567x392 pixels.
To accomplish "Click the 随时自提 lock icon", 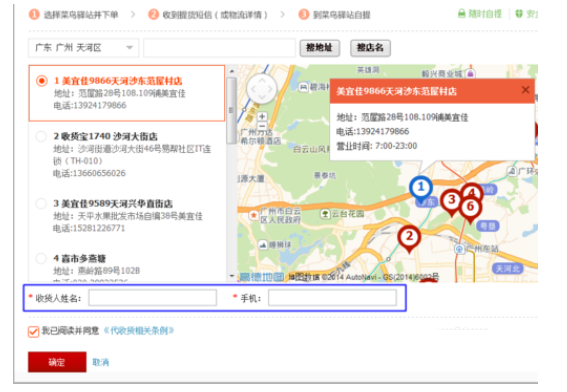I will pos(461,14).
